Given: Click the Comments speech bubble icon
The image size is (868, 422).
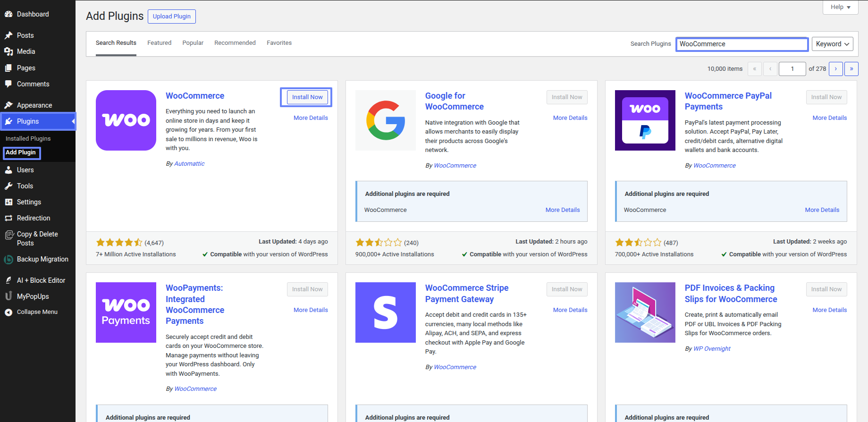Looking at the screenshot, I should 8,84.
